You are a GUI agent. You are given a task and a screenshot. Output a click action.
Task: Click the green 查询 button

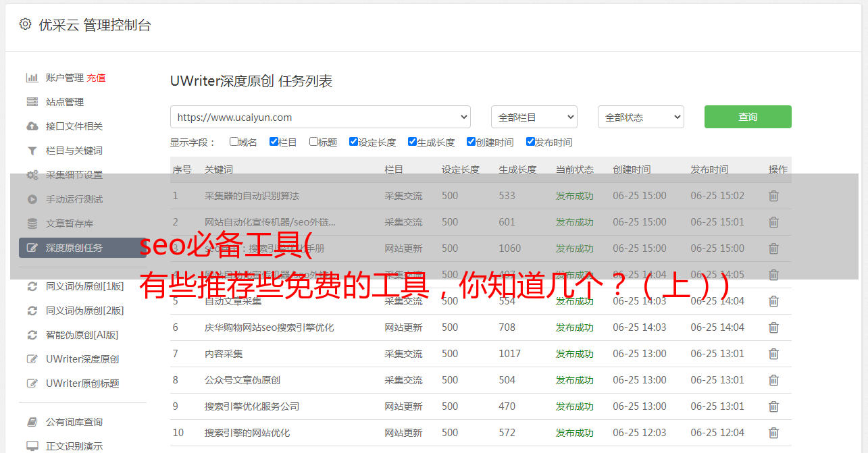click(747, 117)
